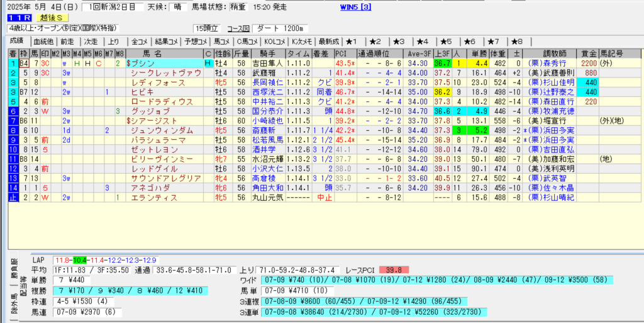Switch to the K次メモ tab
Image resolution: width=644 pixels, height=323 pixels.
(x=303, y=42)
